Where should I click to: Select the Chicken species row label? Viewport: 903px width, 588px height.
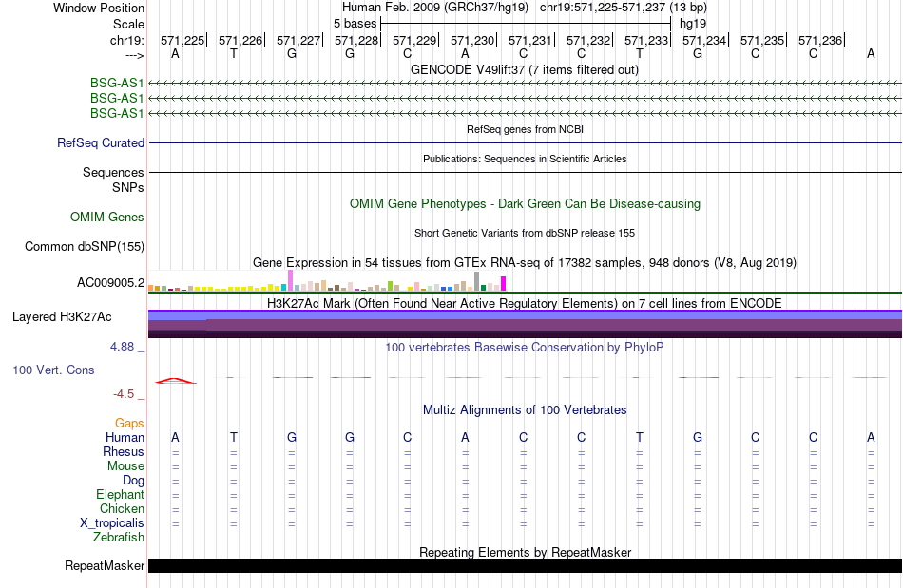tap(122, 508)
